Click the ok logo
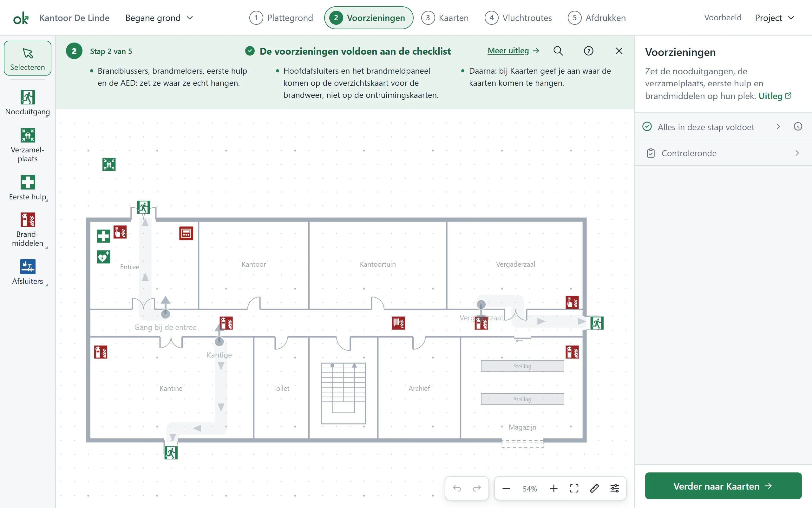812x508 pixels. point(21,18)
